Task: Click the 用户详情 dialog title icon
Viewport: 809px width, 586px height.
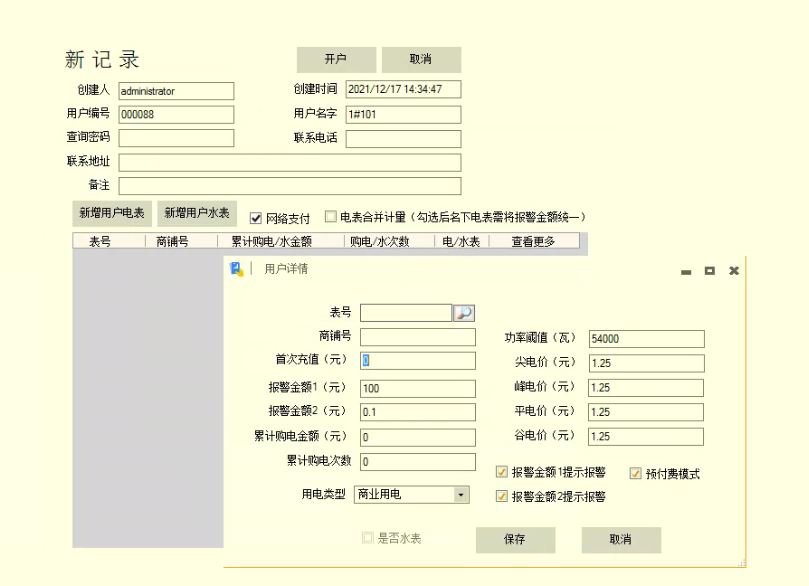Action: (237, 269)
